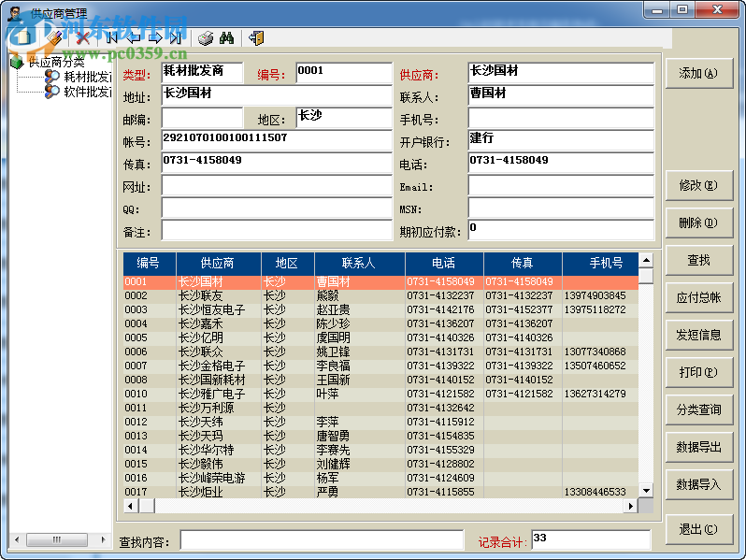Click the table horizontal scroll right arrow
The height and width of the screenshot is (560, 746).
[631, 506]
